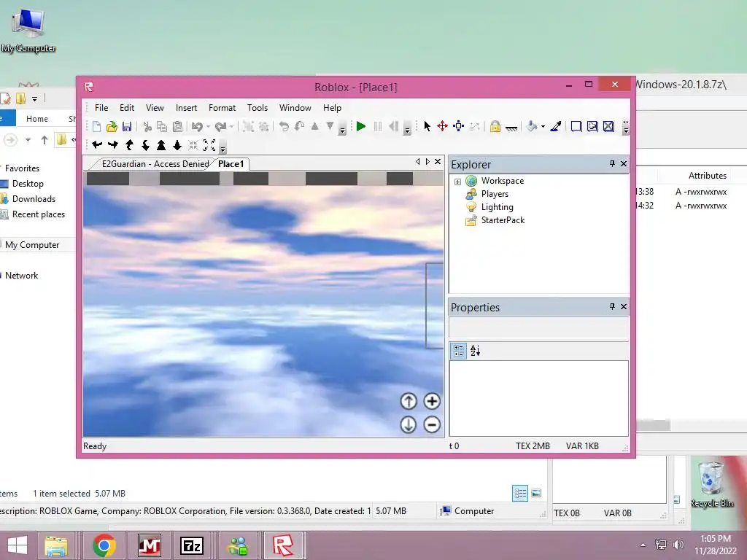Pan camera right with right arrow icon
The height and width of the screenshot is (560, 747).
pyautogui.click(x=113, y=145)
